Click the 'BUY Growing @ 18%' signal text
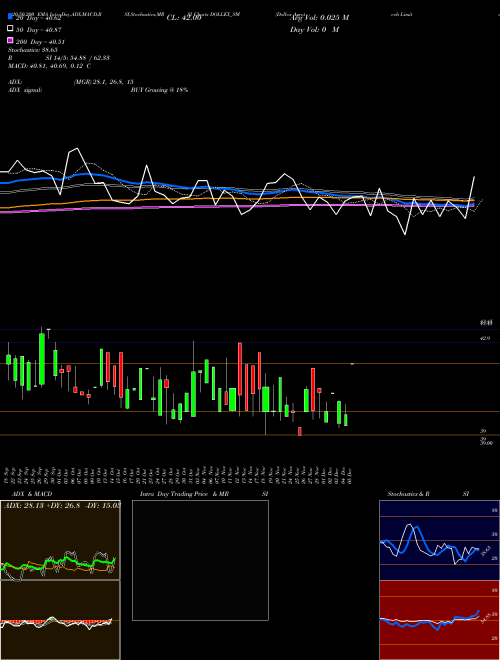The height and width of the screenshot is (660, 500). point(159,90)
